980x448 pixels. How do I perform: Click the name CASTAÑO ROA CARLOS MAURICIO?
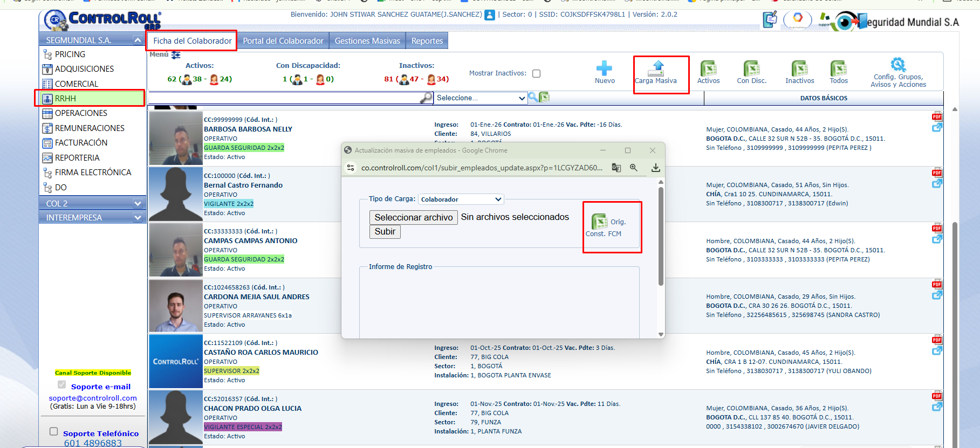click(261, 353)
